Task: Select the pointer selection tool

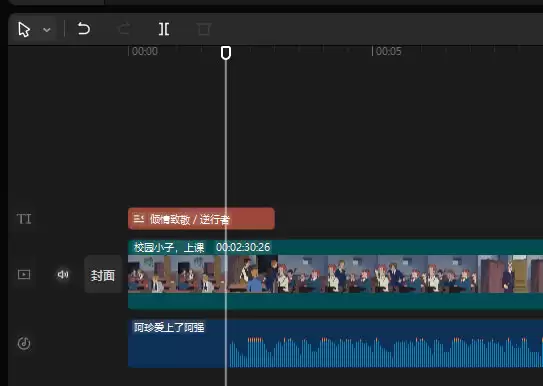Action: coord(24,29)
